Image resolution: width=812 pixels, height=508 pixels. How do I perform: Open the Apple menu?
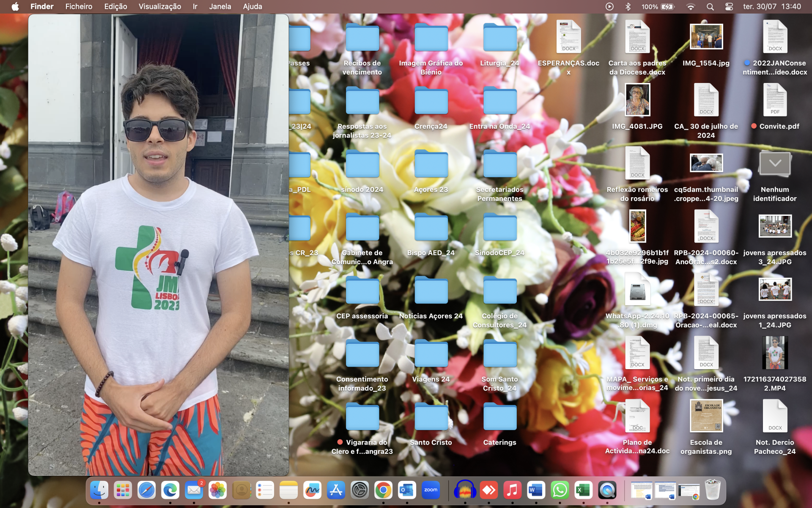(x=15, y=6)
